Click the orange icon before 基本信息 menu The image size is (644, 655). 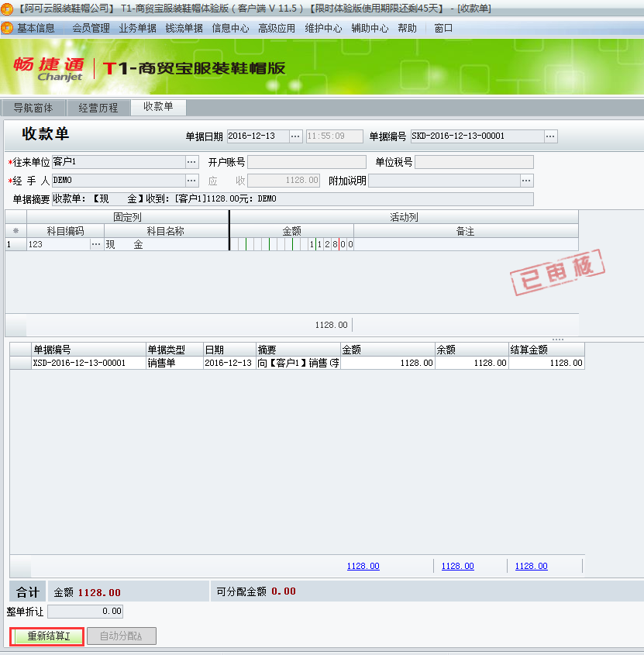8,26
